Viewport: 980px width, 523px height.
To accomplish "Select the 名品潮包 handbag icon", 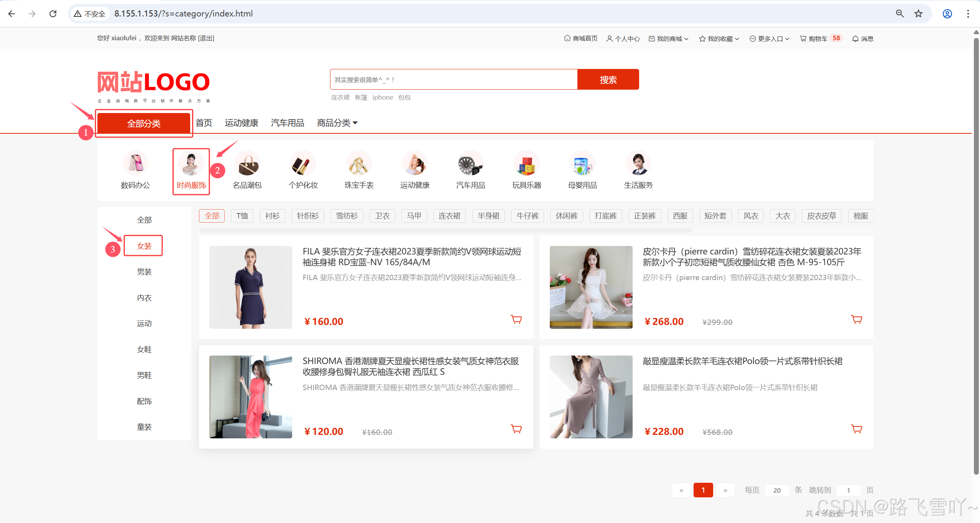I will tap(247, 164).
